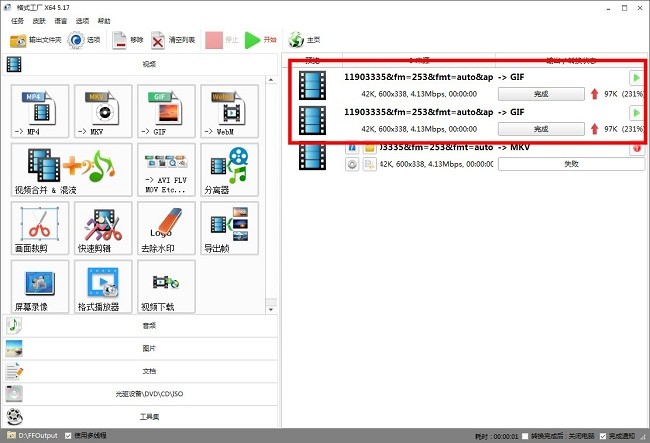Go to the 主页 homepage
650x443 pixels.
pyautogui.click(x=304, y=40)
